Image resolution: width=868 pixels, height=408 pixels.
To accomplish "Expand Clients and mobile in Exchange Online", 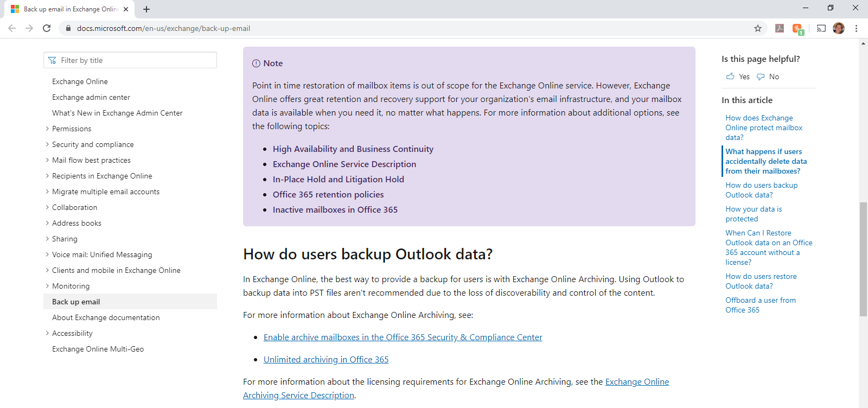I will coord(47,270).
